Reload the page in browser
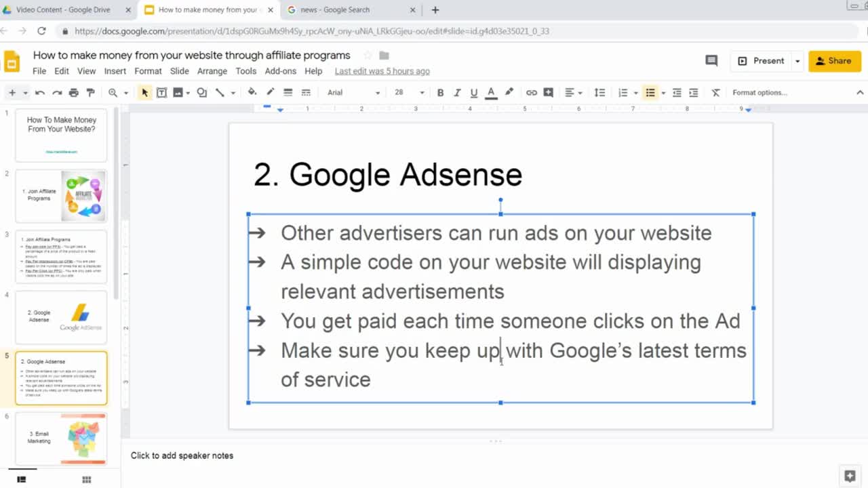This screenshot has height=488, width=868. coord(41,31)
